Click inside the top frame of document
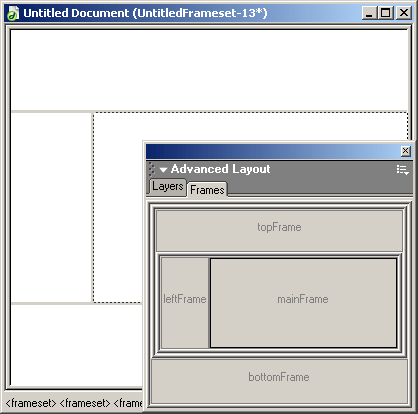The height and width of the screenshot is (414, 418). [209, 70]
